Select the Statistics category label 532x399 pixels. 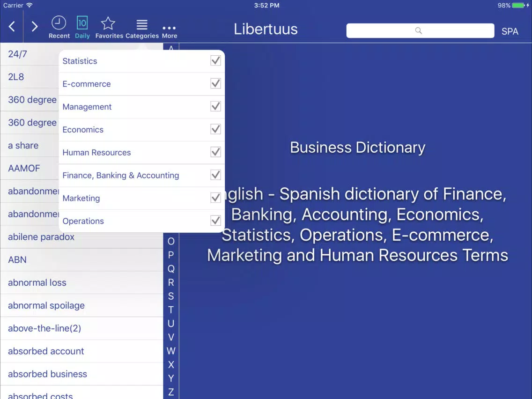80,61
